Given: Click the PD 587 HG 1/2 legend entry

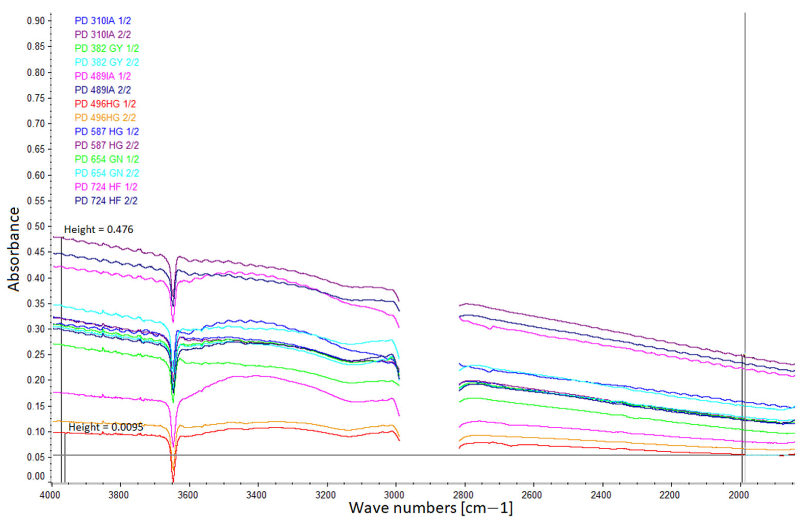Looking at the screenshot, I should [x=107, y=132].
